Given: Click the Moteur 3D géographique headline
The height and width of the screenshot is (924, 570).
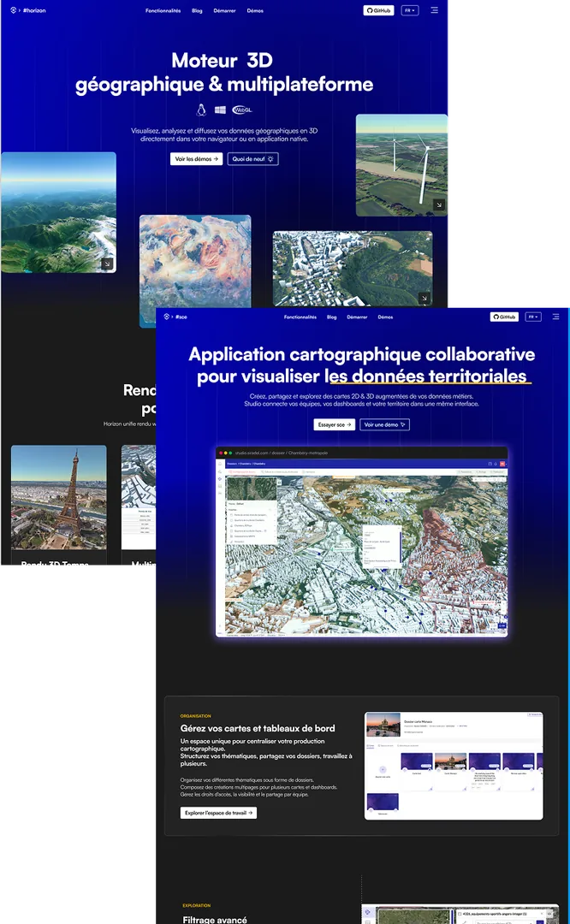Looking at the screenshot, I should [224, 73].
